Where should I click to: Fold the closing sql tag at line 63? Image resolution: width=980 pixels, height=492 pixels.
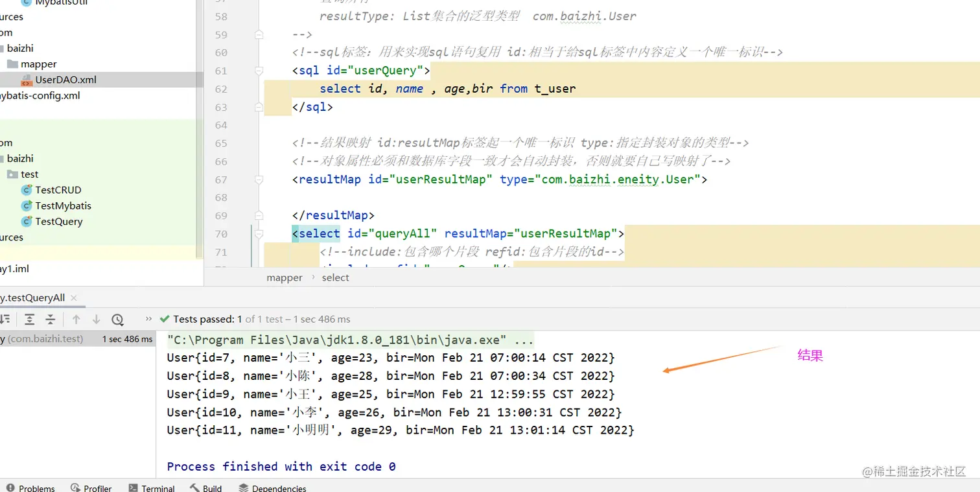pos(259,106)
